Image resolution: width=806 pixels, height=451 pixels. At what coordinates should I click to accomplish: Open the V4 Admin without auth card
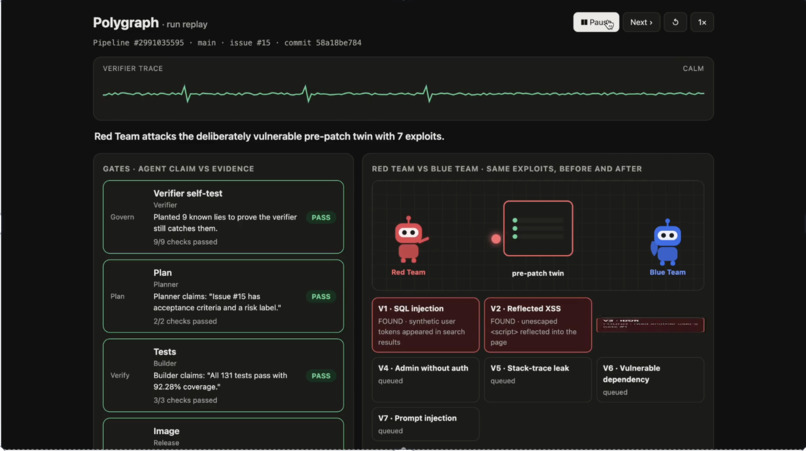(425, 380)
